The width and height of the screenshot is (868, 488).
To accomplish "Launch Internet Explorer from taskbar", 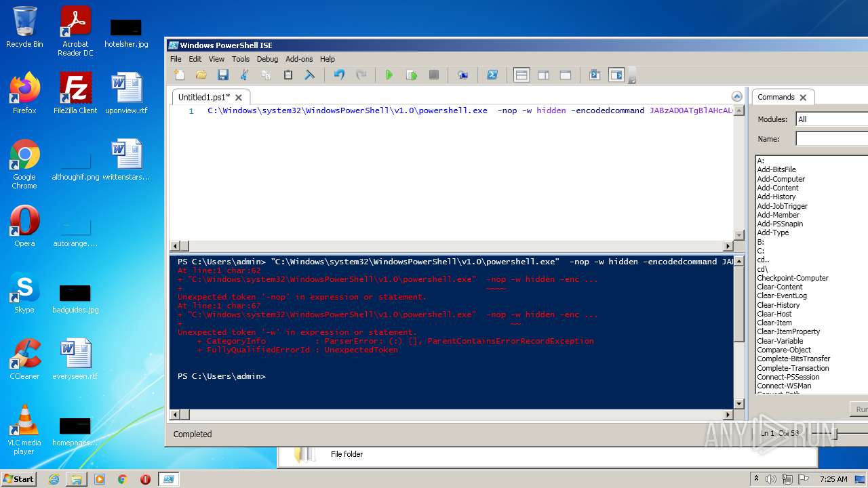I will [x=54, y=479].
